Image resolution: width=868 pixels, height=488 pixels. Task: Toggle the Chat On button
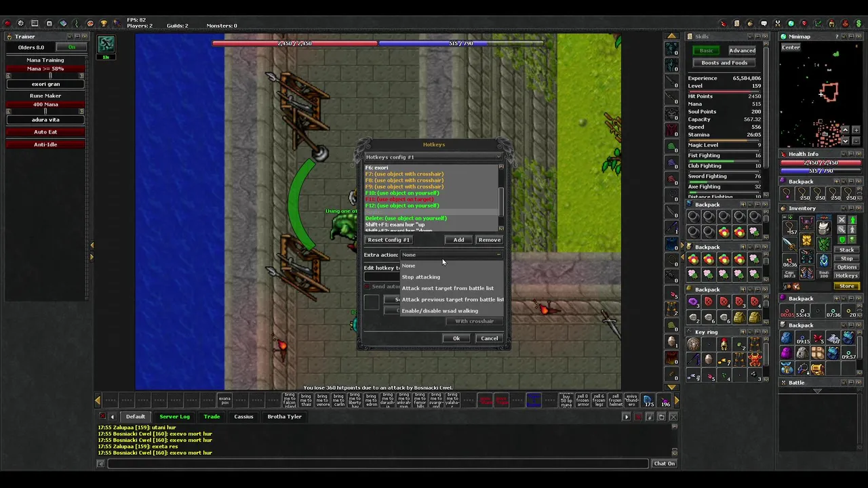pos(664,464)
